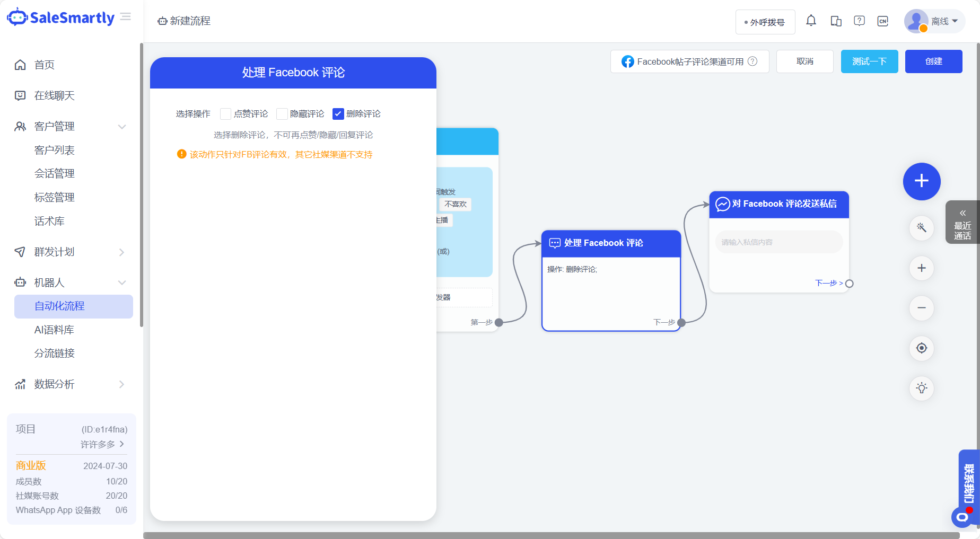Open project switcher 许许多多

(x=102, y=444)
